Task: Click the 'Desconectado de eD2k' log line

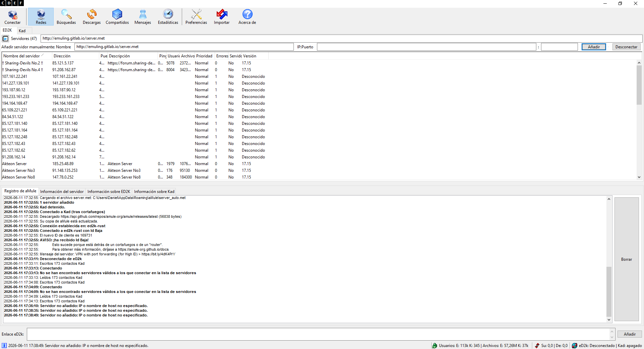Action: (43, 259)
